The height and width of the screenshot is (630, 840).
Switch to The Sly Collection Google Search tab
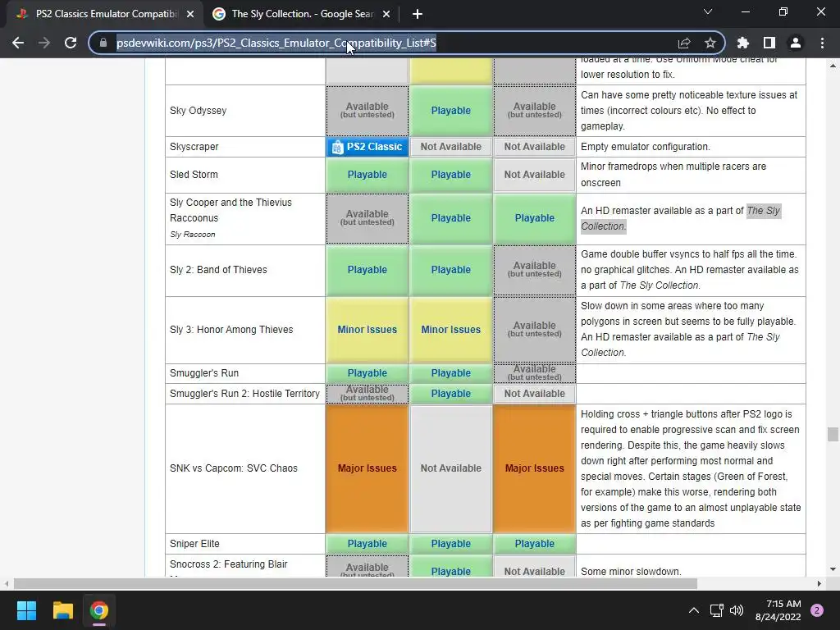tap(302, 15)
